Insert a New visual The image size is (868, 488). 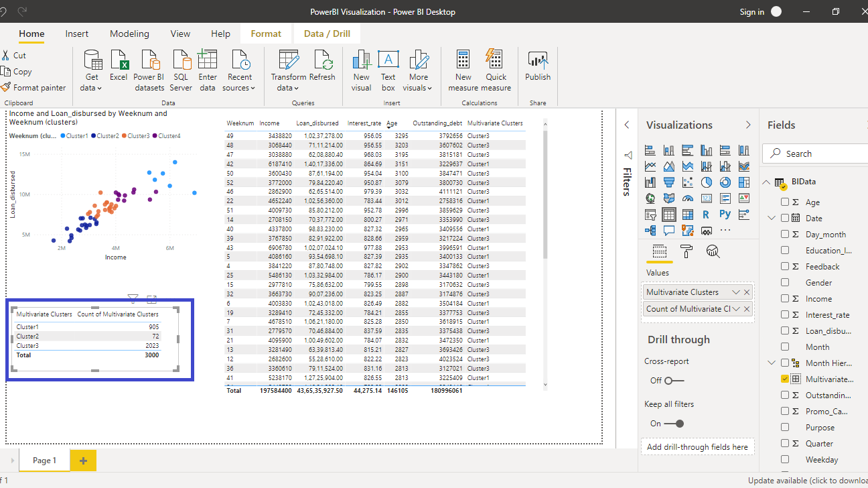(361, 70)
